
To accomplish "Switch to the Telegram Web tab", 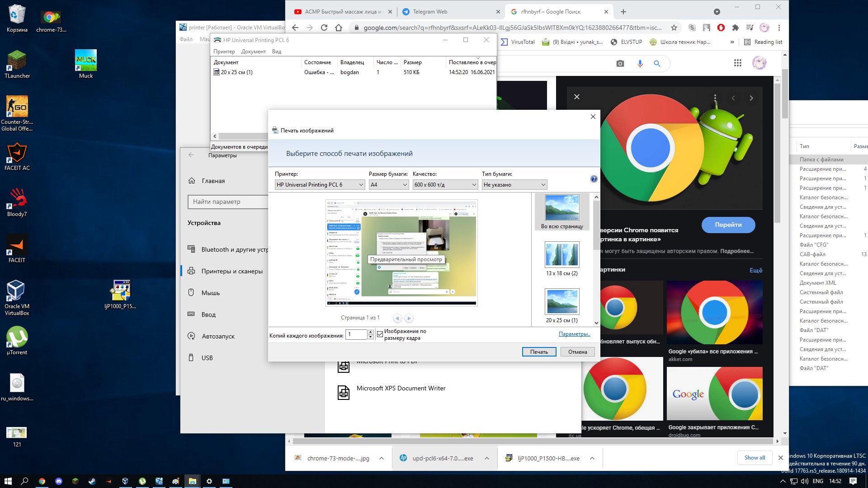I will point(429,12).
